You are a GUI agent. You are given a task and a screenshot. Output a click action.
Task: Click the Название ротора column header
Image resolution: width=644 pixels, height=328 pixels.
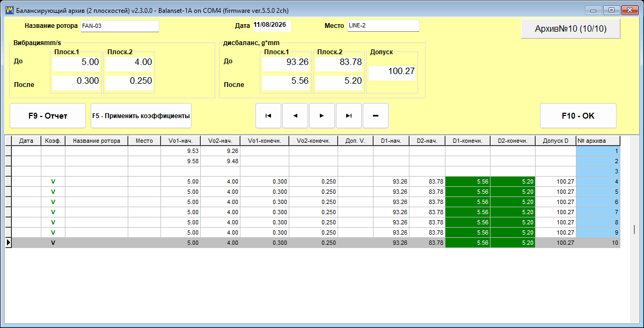[97, 141]
